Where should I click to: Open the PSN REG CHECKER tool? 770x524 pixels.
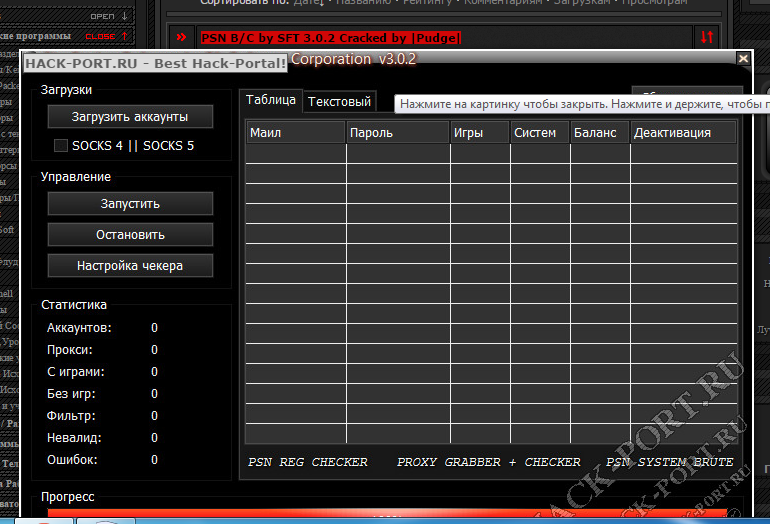[x=308, y=462]
